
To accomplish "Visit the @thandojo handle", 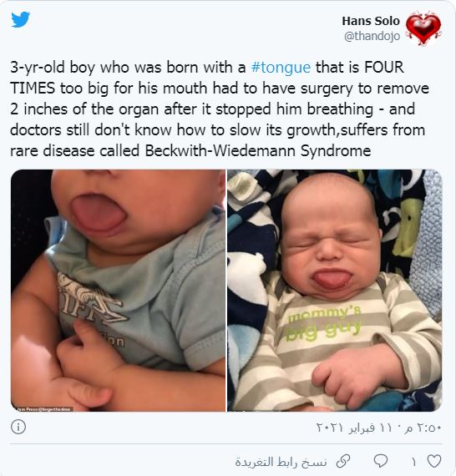I will 372,36.
